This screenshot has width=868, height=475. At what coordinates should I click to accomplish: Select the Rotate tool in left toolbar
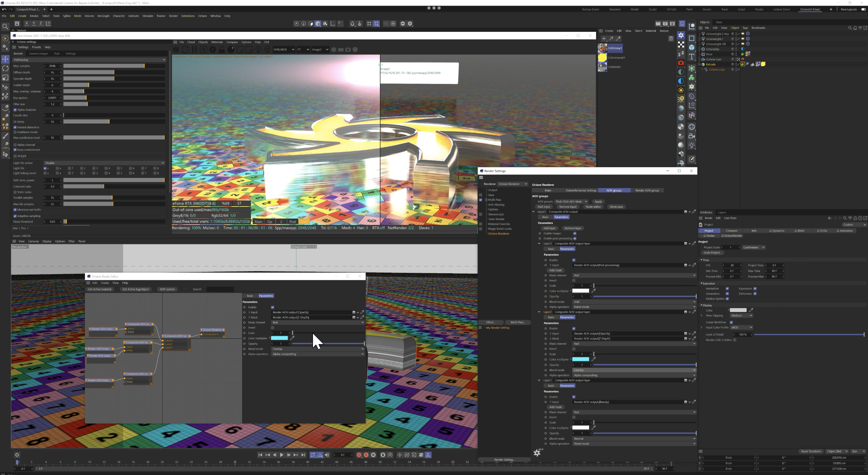click(5, 68)
